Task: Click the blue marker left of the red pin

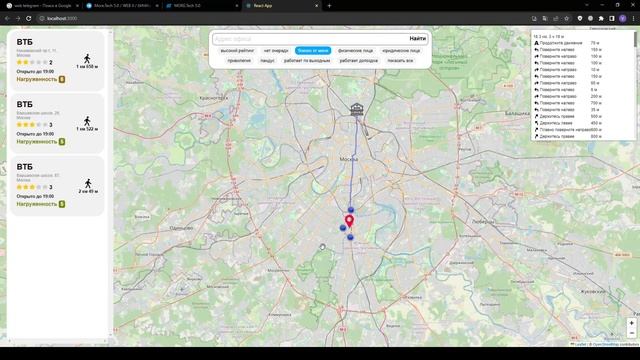Action: pyautogui.click(x=343, y=228)
